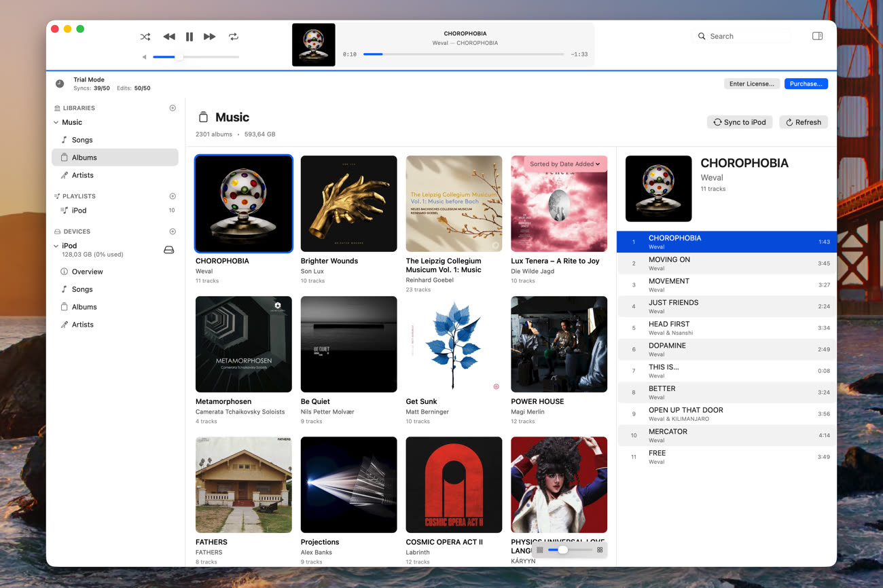The height and width of the screenshot is (588, 883).
Task: Open Albums under iPod device
Action: [x=115, y=307]
